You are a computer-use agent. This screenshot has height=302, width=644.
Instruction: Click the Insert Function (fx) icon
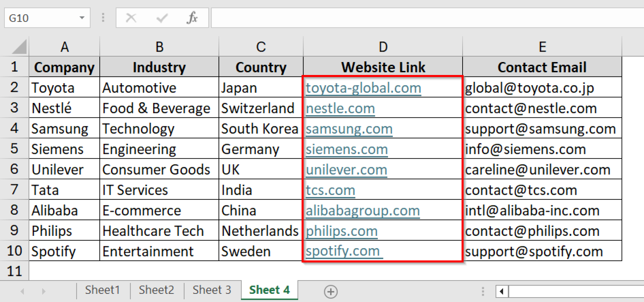[x=193, y=18]
